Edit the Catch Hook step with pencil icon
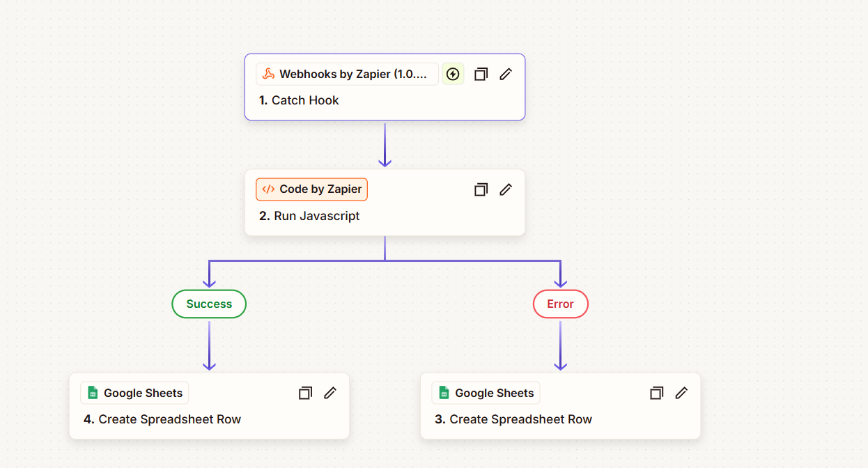868x468 pixels. pyautogui.click(x=506, y=74)
